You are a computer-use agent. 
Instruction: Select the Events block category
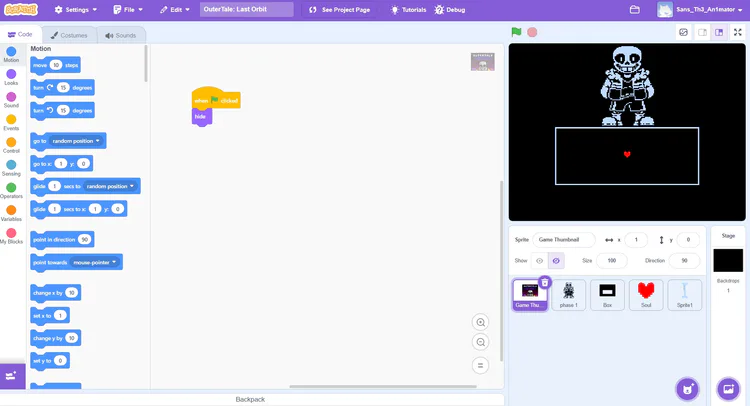pos(11,122)
